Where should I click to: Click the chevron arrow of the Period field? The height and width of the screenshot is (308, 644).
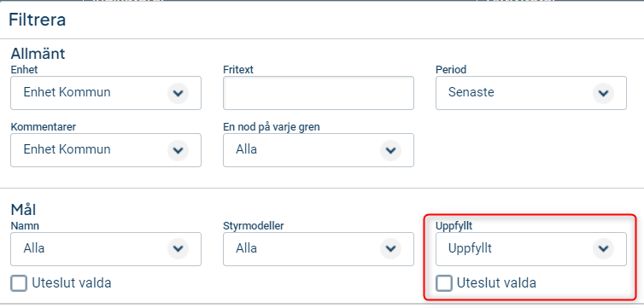tap(603, 93)
